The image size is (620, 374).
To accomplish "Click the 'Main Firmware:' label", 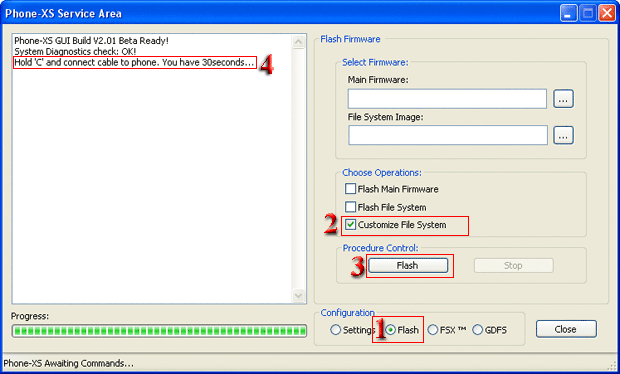I will (378, 80).
